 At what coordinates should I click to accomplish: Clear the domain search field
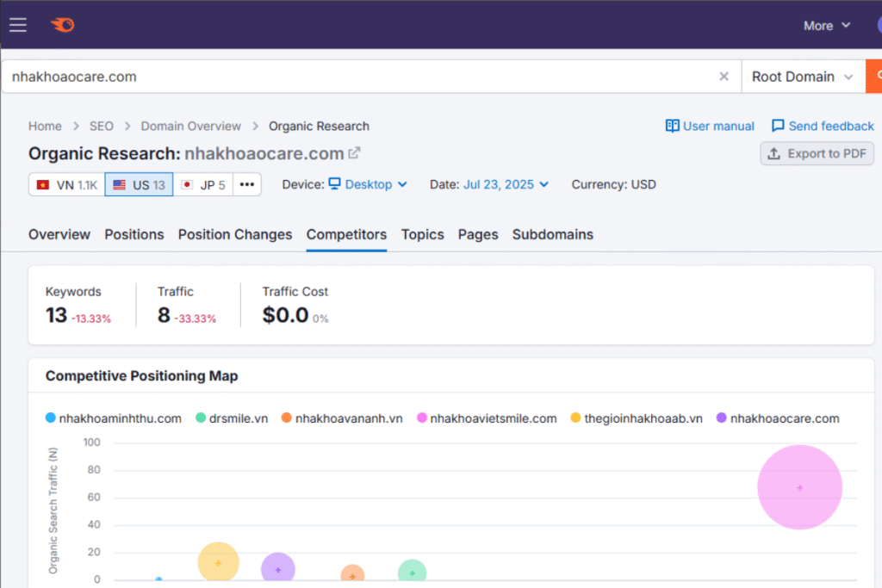tap(724, 77)
